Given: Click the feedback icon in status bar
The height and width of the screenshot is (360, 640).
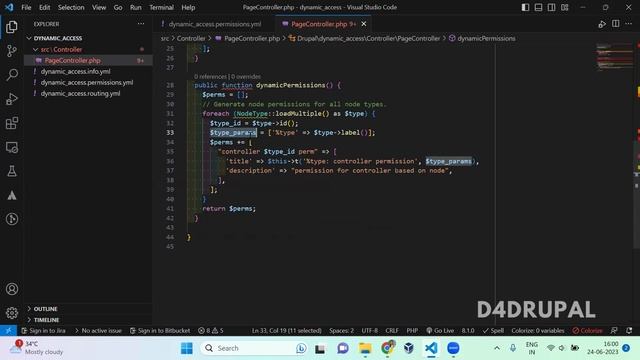Looking at the screenshot, I should click(x=614, y=331).
